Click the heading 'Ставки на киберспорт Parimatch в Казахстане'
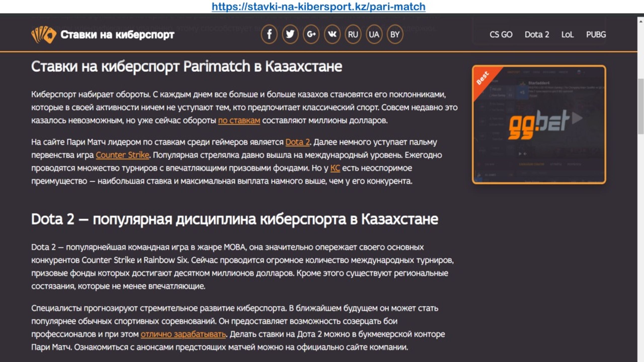This screenshot has width=644, height=362. pos(186,67)
